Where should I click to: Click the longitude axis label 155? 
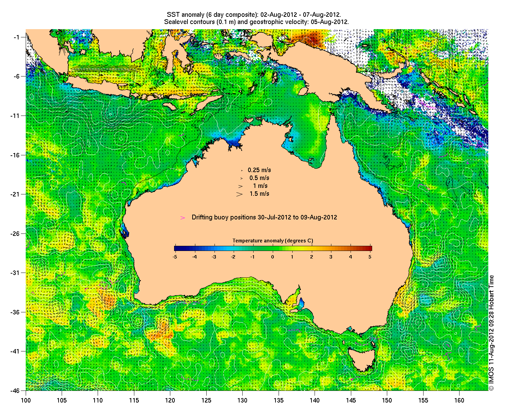[x=423, y=400]
